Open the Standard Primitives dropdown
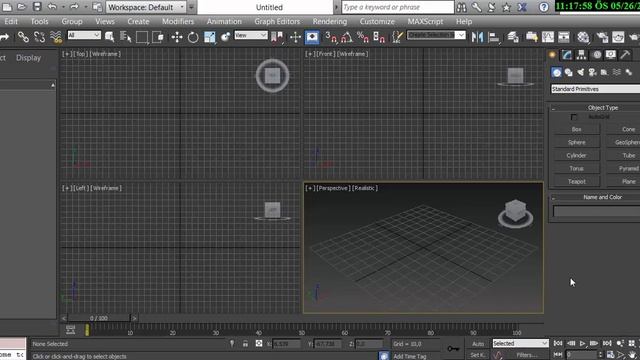Viewport: 640px width, 360px height. tap(596, 89)
